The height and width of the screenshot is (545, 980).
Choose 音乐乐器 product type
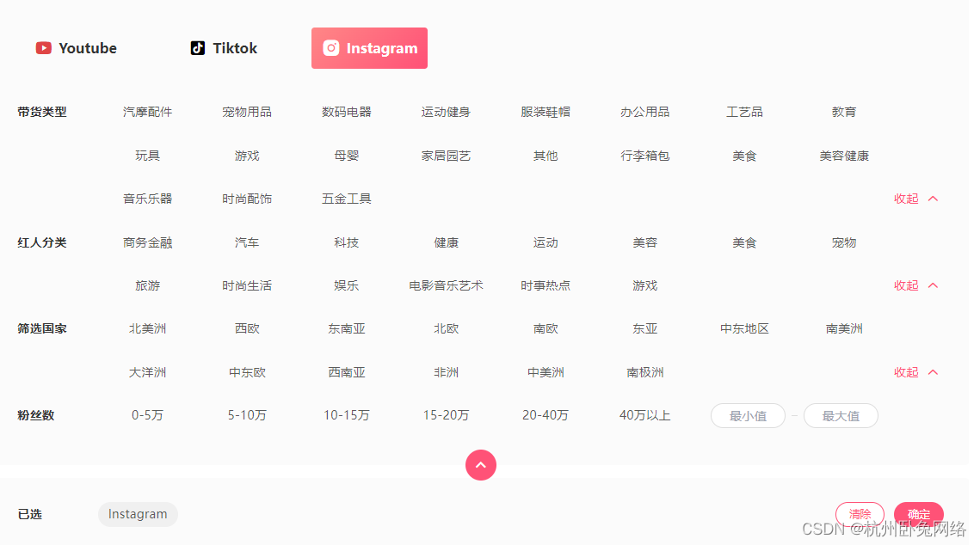coord(147,199)
